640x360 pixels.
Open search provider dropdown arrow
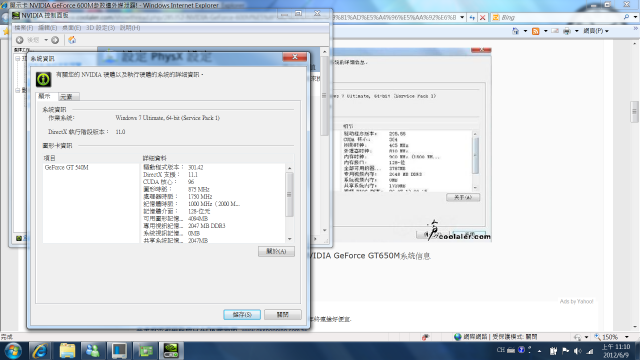(x=636, y=18)
